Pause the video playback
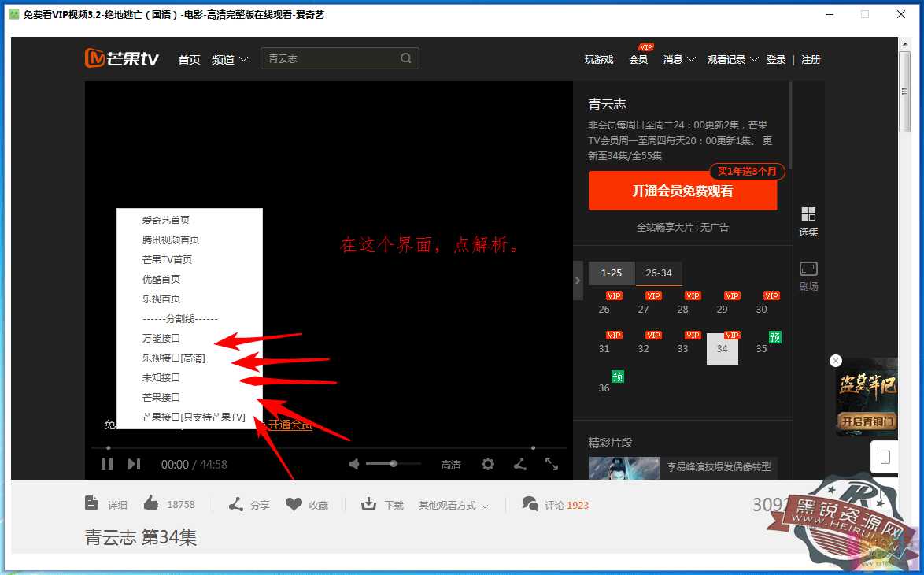This screenshot has height=575, width=924. pyautogui.click(x=107, y=464)
